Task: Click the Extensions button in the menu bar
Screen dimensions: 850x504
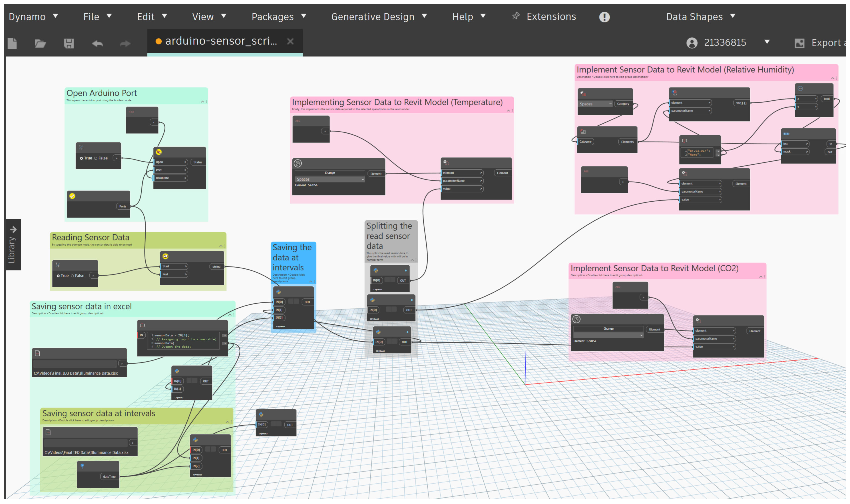Action: tap(544, 16)
